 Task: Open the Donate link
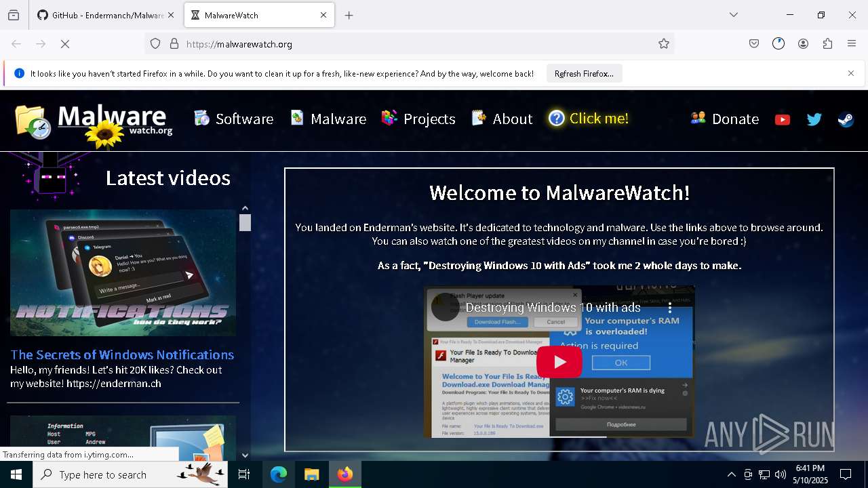click(725, 119)
